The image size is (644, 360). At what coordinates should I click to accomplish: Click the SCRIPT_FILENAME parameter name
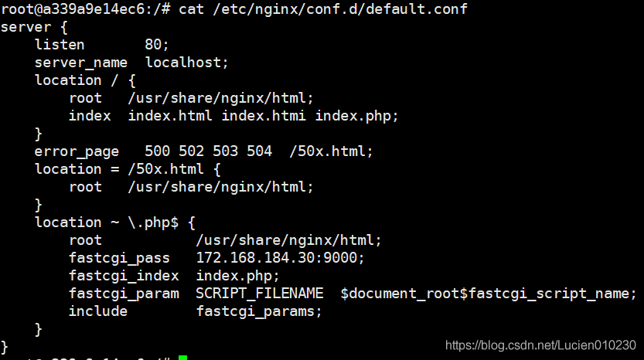[x=259, y=294]
